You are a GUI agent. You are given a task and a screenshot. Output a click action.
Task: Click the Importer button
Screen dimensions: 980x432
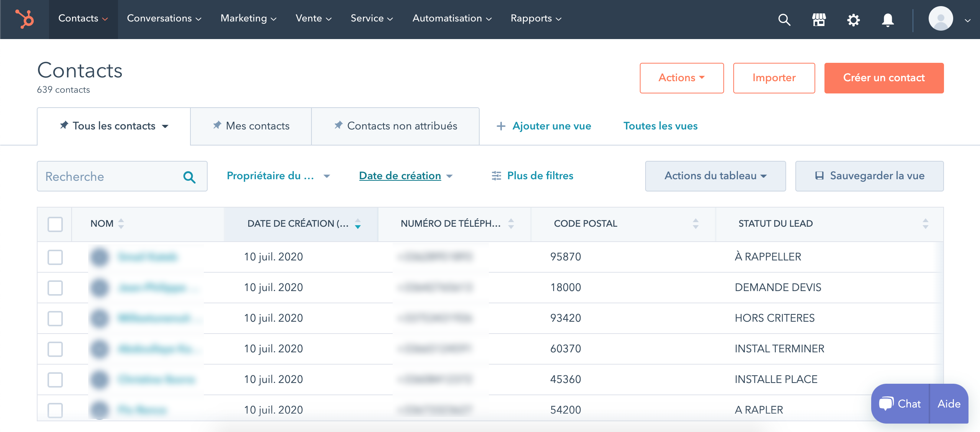pos(774,77)
